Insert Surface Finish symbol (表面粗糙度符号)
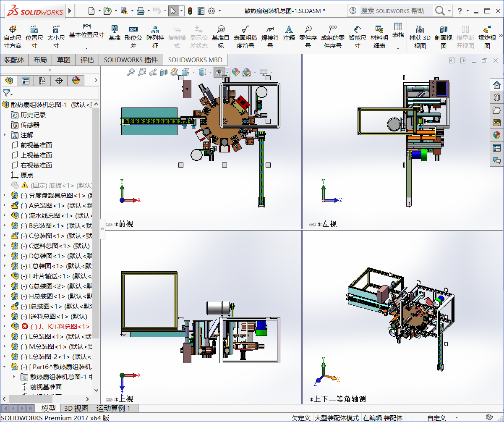 pos(245,37)
